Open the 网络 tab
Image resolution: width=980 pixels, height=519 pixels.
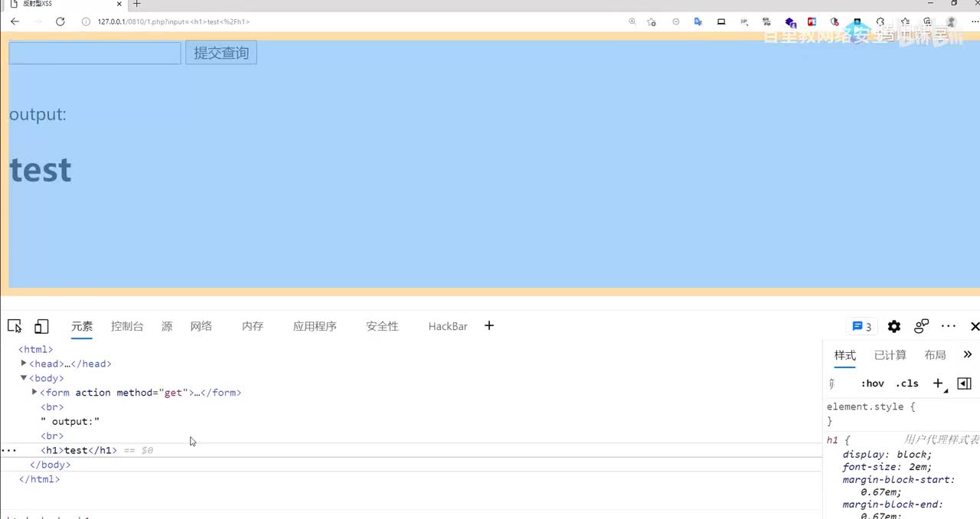tap(201, 326)
